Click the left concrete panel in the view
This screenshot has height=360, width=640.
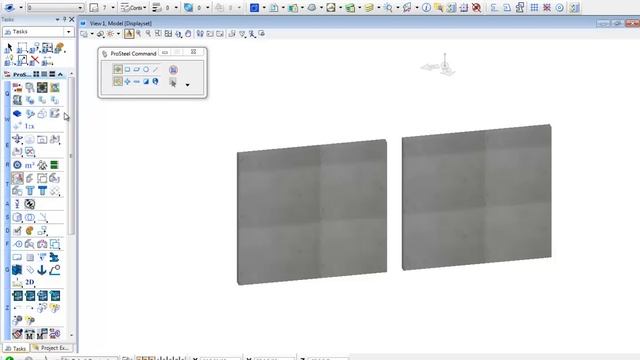[312, 212]
